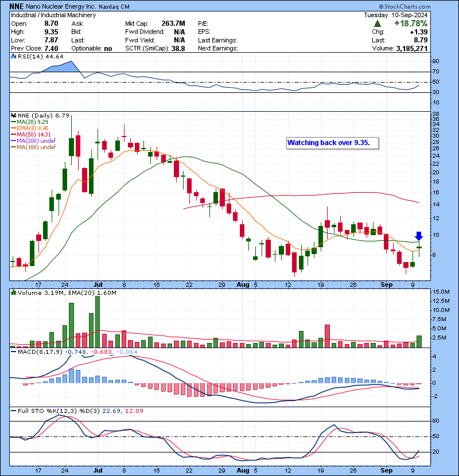
Task: Click the Fwd Yield N/A value
Action: (179, 40)
